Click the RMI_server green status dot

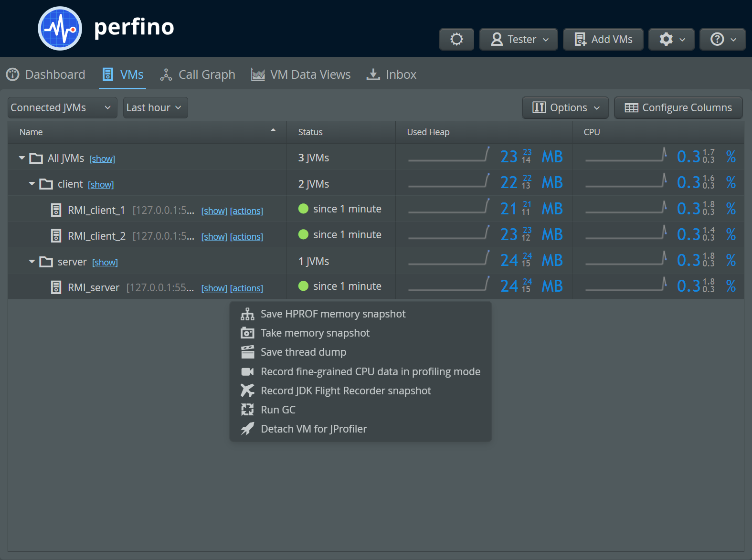pyautogui.click(x=303, y=286)
